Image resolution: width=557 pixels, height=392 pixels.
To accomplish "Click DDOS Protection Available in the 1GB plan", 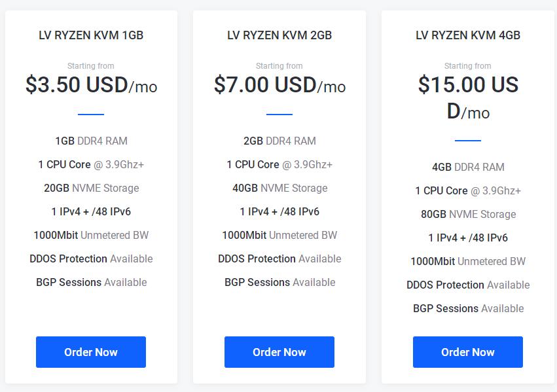I will [91, 258].
